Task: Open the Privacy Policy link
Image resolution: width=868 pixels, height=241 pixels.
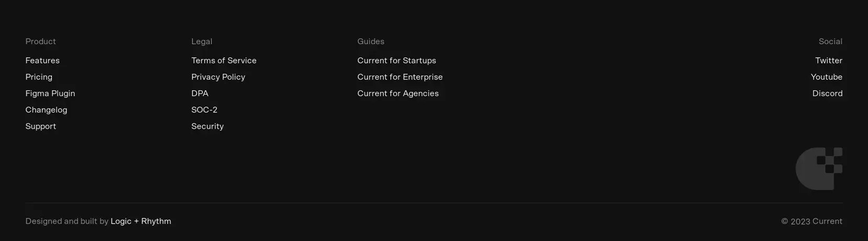Action: pos(218,77)
